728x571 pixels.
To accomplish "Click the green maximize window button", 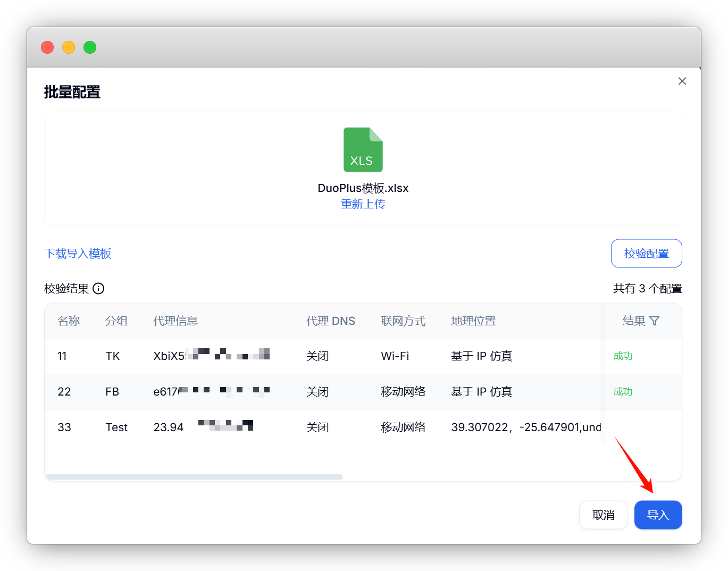I will pyautogui.click(x=90, y=47).
